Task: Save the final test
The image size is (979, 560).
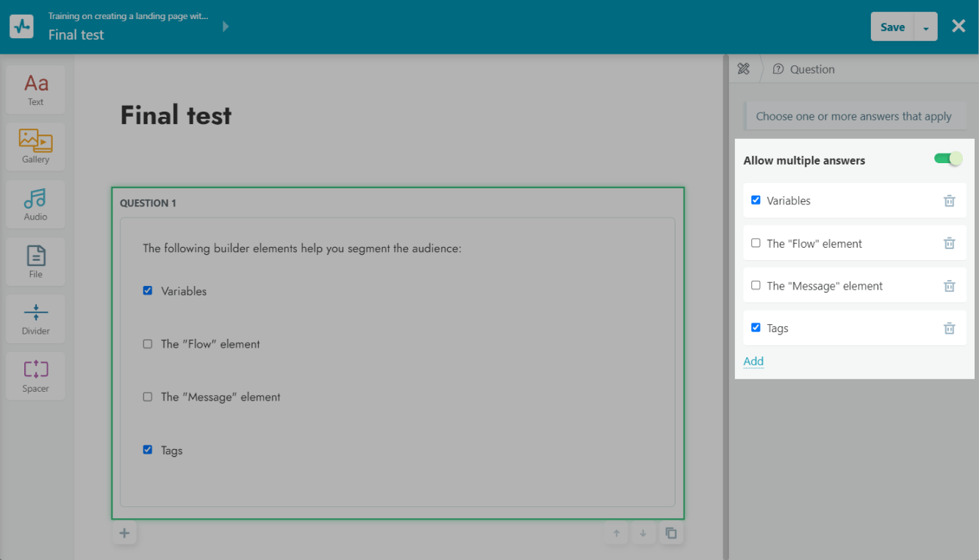Action: [x=892, y=27]
